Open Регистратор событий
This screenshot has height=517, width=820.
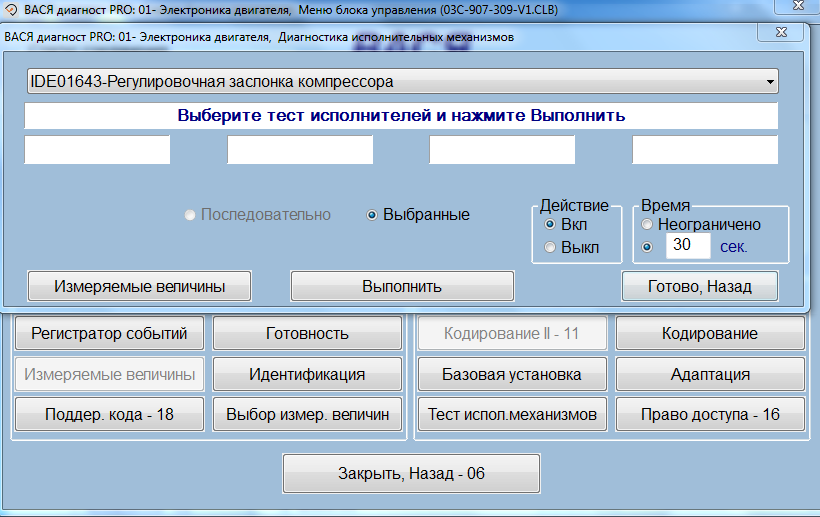point(109,334)
